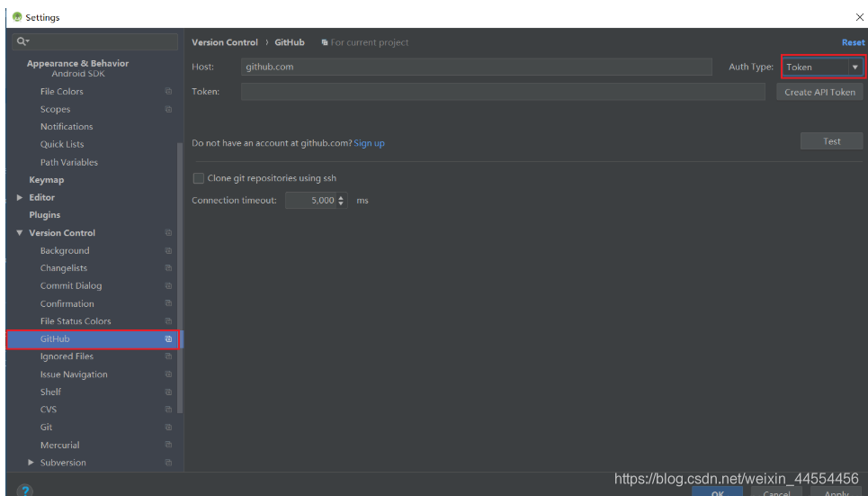The image size is (868, 496).
Task: Click project-level icon beside Background
Action: click(168, 250)
